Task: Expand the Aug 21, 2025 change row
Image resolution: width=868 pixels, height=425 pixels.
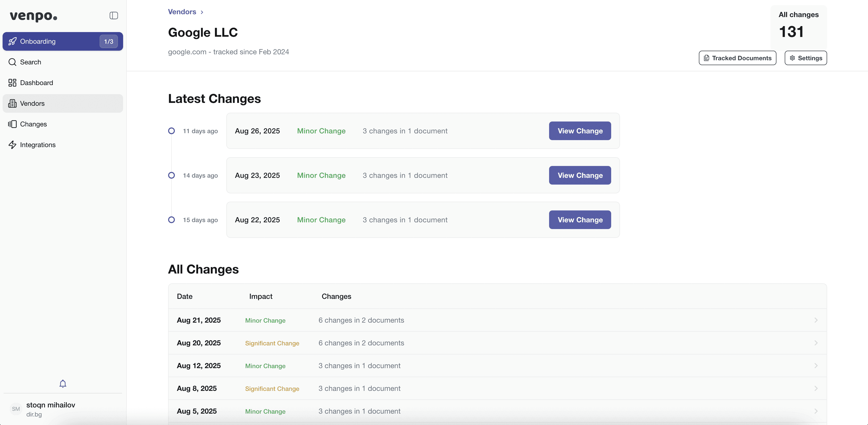Action: (816, 320)
